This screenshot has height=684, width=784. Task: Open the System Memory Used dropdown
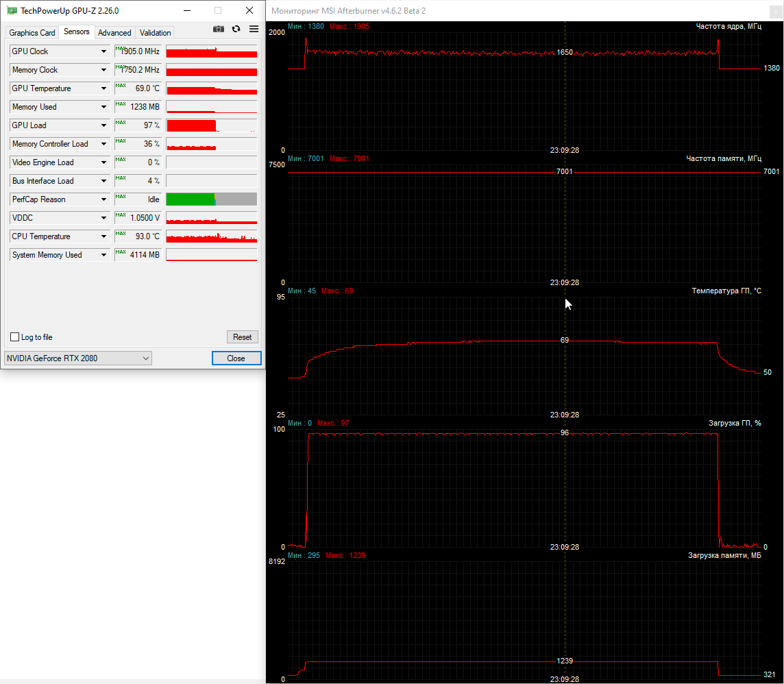[103, 255]
